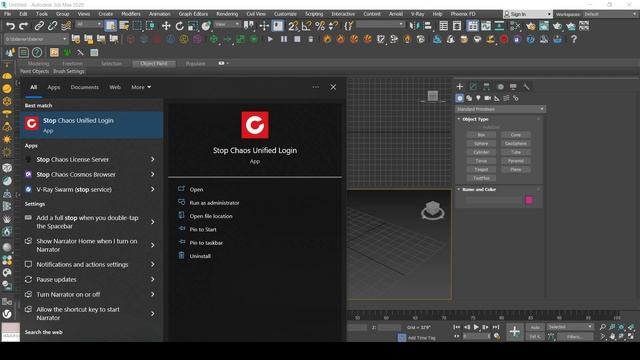The image size is (640, 360).
Task: Switch to the Modify panel icon
Action: pos(473,87)
